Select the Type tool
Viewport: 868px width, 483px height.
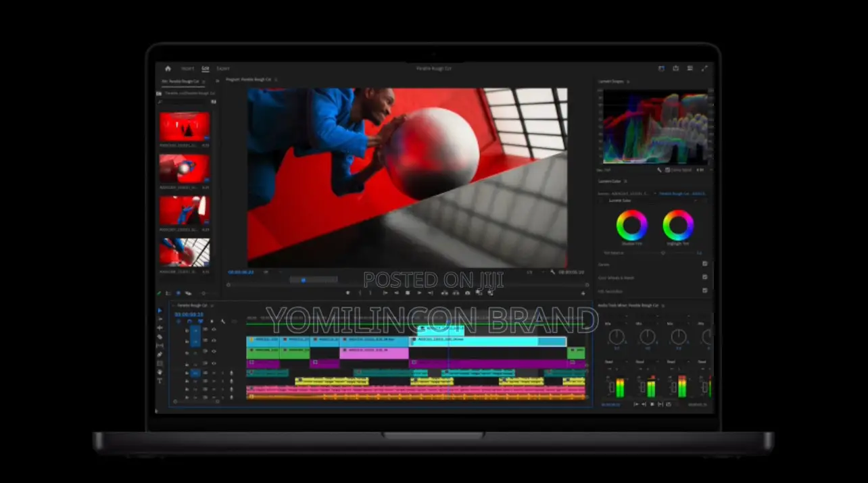[160, 381]
